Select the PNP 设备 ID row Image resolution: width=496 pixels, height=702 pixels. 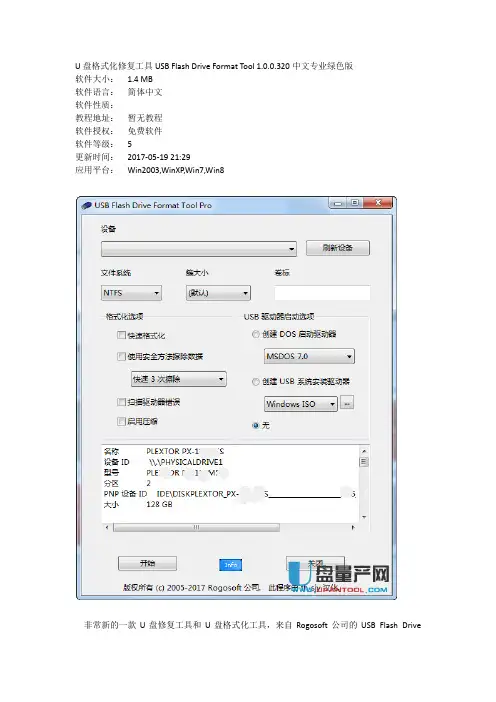(x=230, y=494)
